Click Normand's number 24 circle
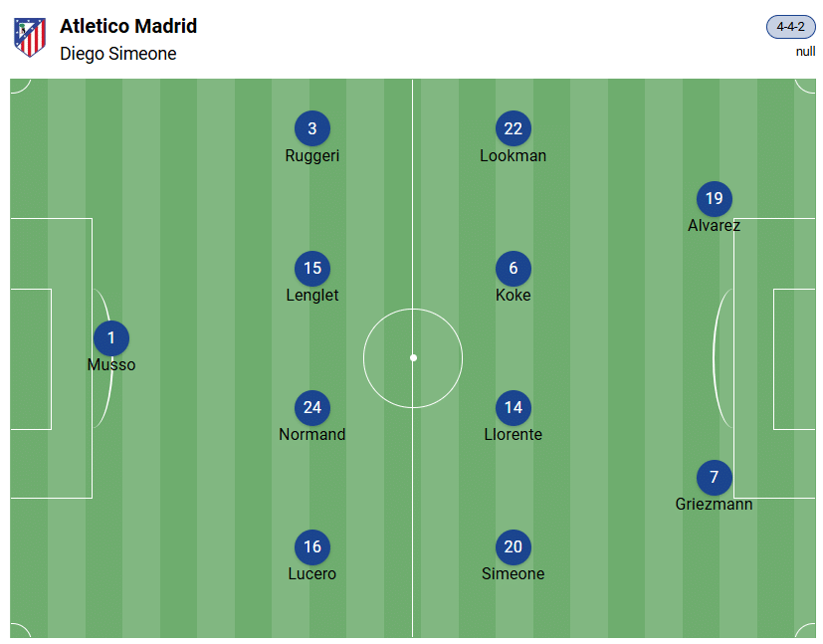The image size is (823, 644). [x=312, y=407]
